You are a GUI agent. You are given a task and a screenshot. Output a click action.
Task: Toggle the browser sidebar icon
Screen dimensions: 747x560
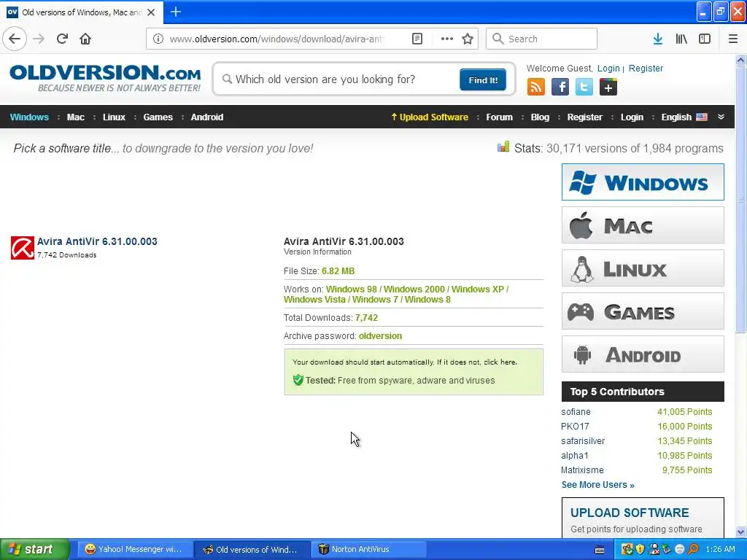[705, 39]
